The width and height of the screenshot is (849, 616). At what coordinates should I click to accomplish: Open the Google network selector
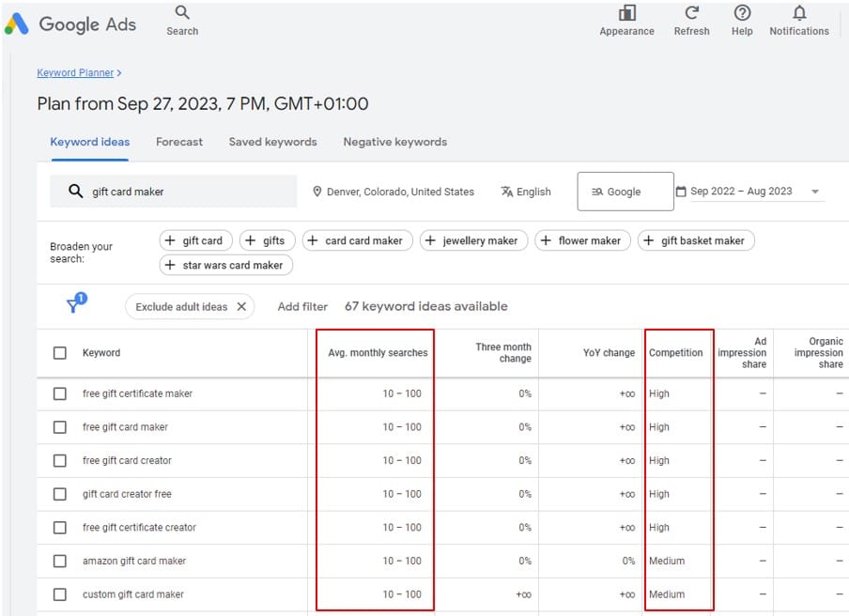[x=625, y=192]
